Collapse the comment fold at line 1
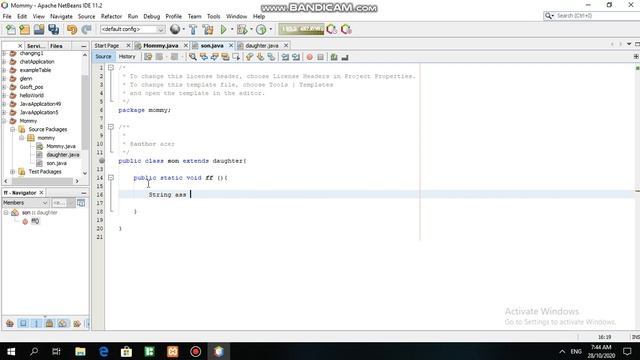This screenshot has width=640, height=360. pyautogui.click(x=111, y=68)
